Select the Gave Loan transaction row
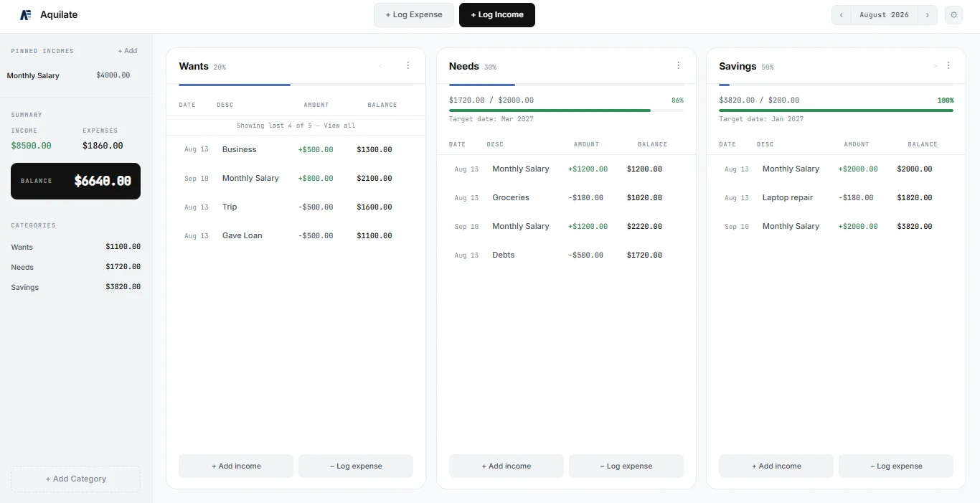The height and width of the screenshot is (503, 980). point(296,235)
